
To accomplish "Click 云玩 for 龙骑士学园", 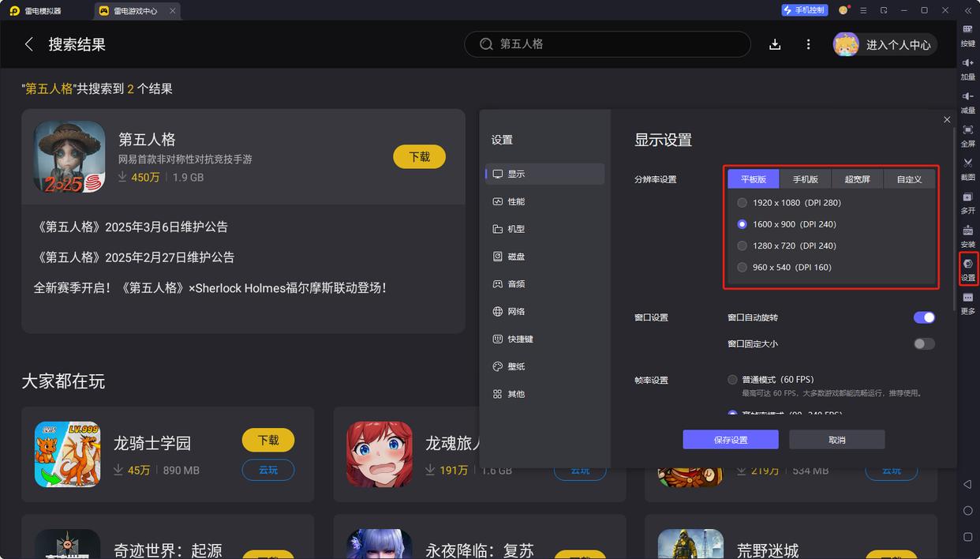I will [x=268, y=470].
